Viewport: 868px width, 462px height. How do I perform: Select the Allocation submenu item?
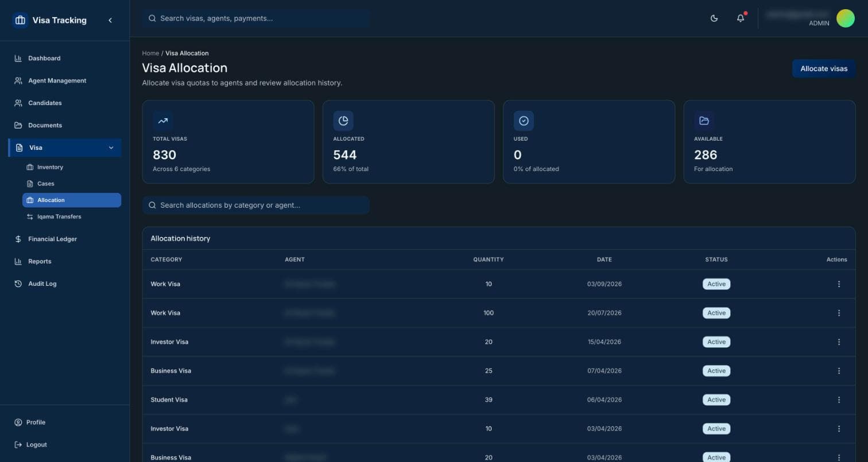point(72,200)
